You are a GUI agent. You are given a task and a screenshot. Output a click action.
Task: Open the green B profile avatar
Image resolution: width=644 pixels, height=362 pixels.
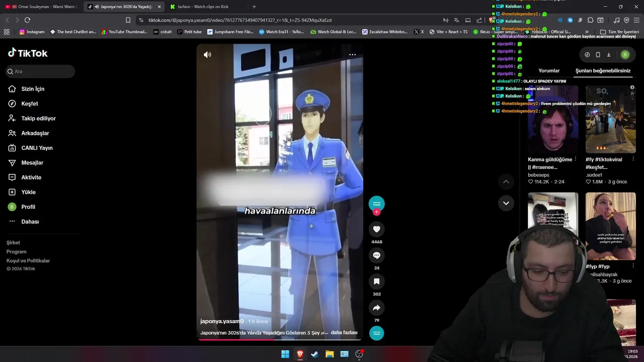pyautogui.click(x=625, y=55)
